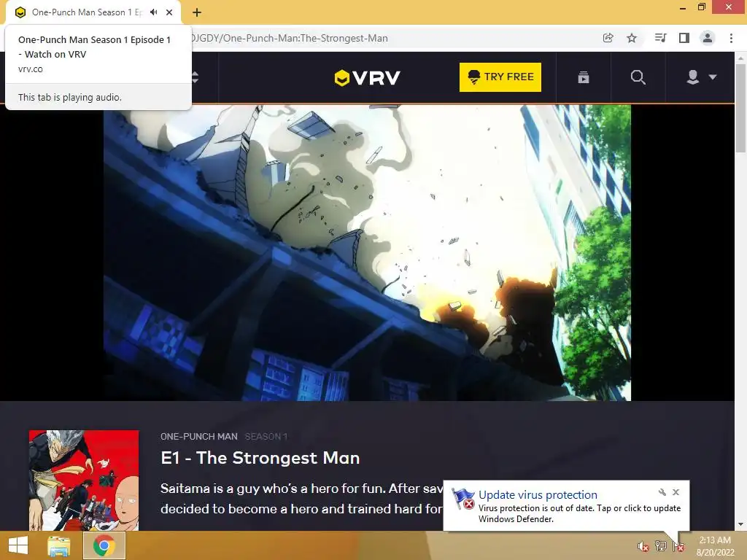Open the One-Punch Man poster thumbnail
This screenshot has width=747, height=560.
[x=84, y=481]
